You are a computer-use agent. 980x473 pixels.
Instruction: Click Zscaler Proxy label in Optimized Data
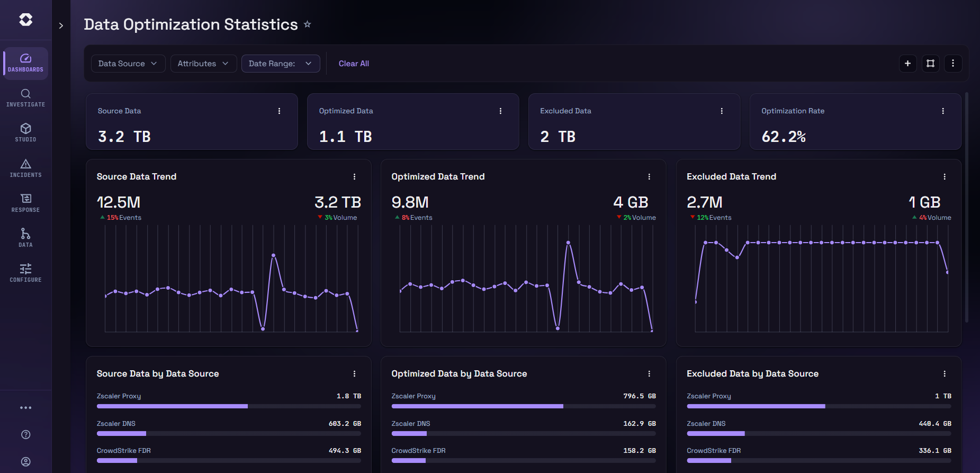pos(413,396)
